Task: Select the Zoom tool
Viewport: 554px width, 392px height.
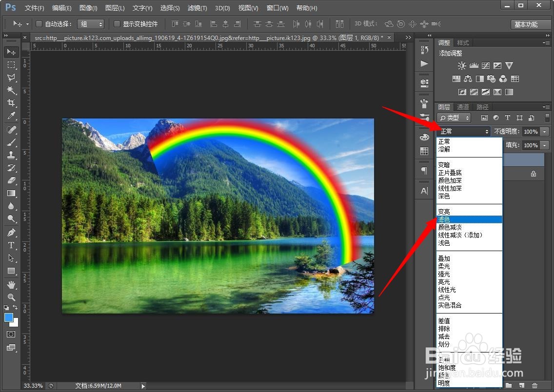Action: tap(11, 297)
